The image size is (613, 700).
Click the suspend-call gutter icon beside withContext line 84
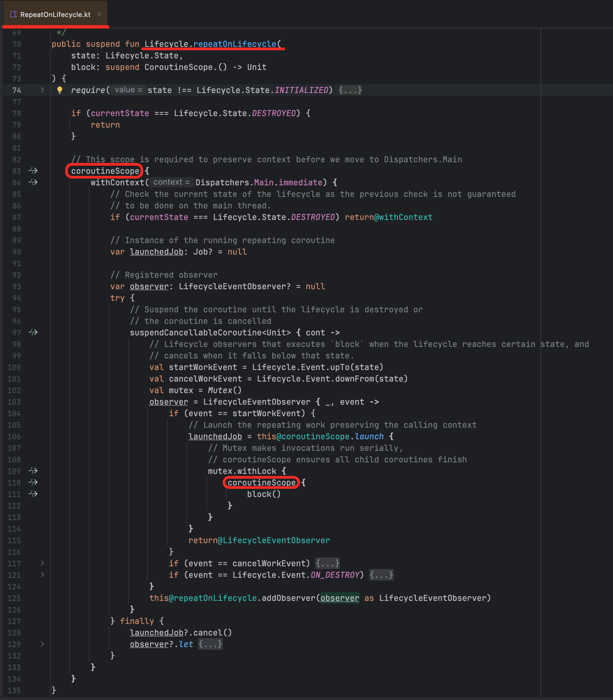tap(33, 182)
